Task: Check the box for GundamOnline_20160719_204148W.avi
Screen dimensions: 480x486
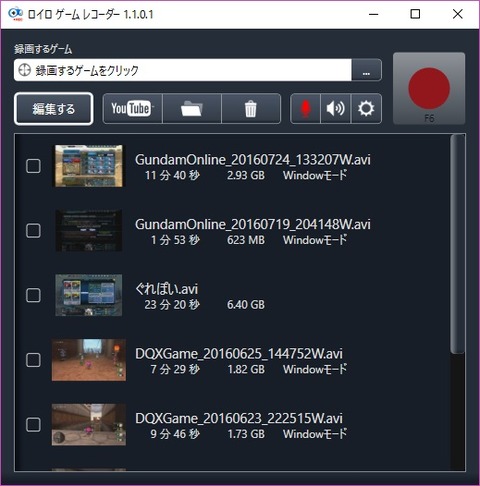Action: (x=33, y=231)
